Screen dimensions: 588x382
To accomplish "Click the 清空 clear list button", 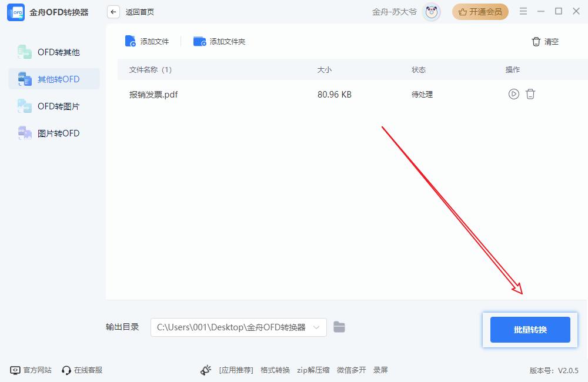I will 545,42.
